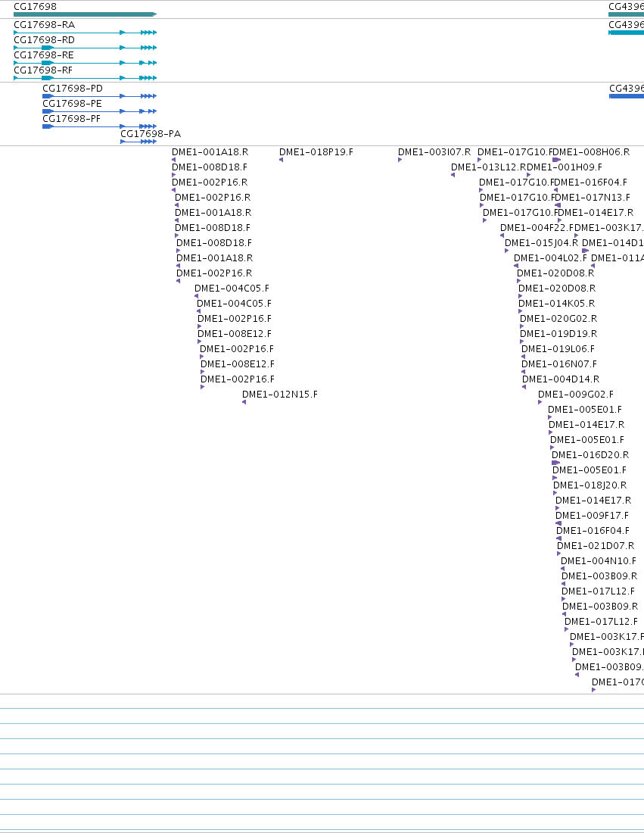Select read DME1-018J20.R
The height and width of the screenshot is (833, 644).
(590, 485)
